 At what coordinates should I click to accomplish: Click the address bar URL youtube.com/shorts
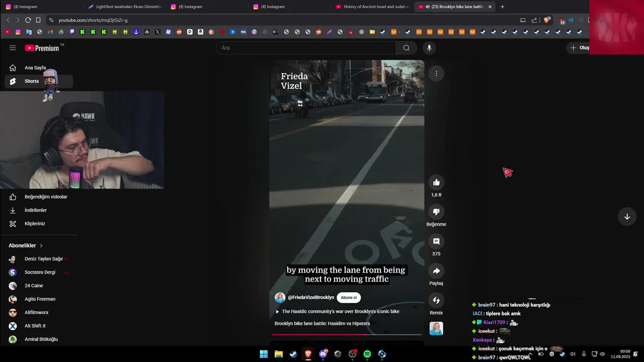pos(93,20)
